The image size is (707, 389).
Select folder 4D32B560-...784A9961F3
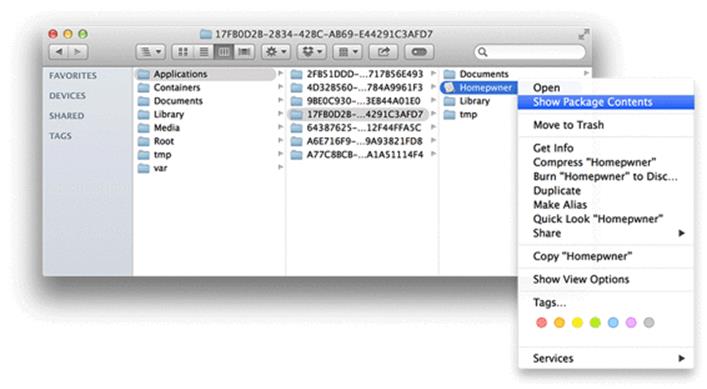358,87
